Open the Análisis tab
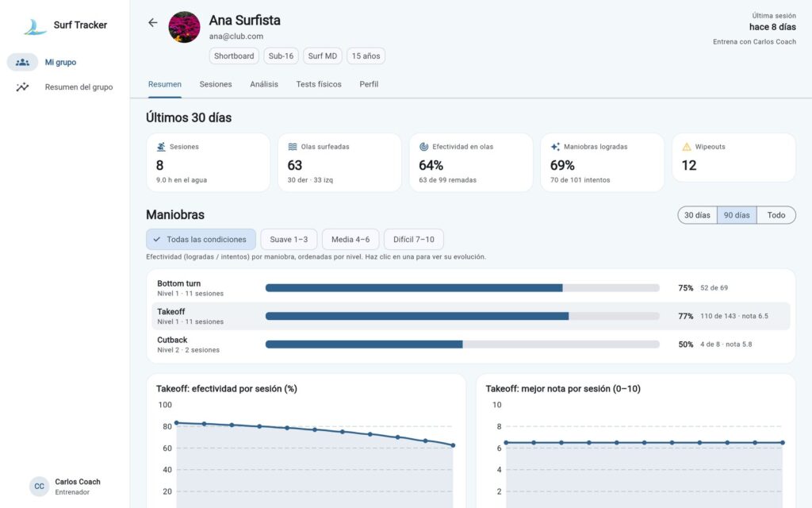The width and height of the screenshot is (812, 508). point(264,84)
